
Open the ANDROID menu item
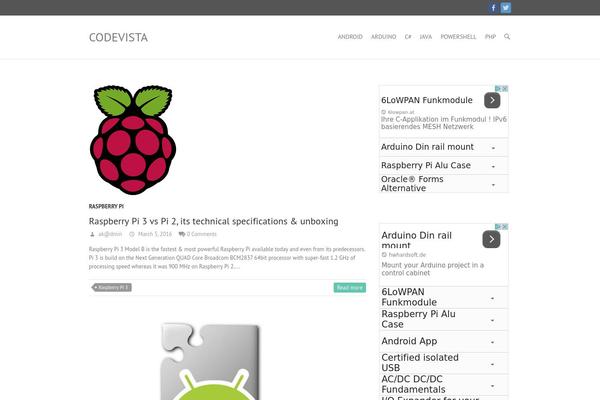[350, 37]
